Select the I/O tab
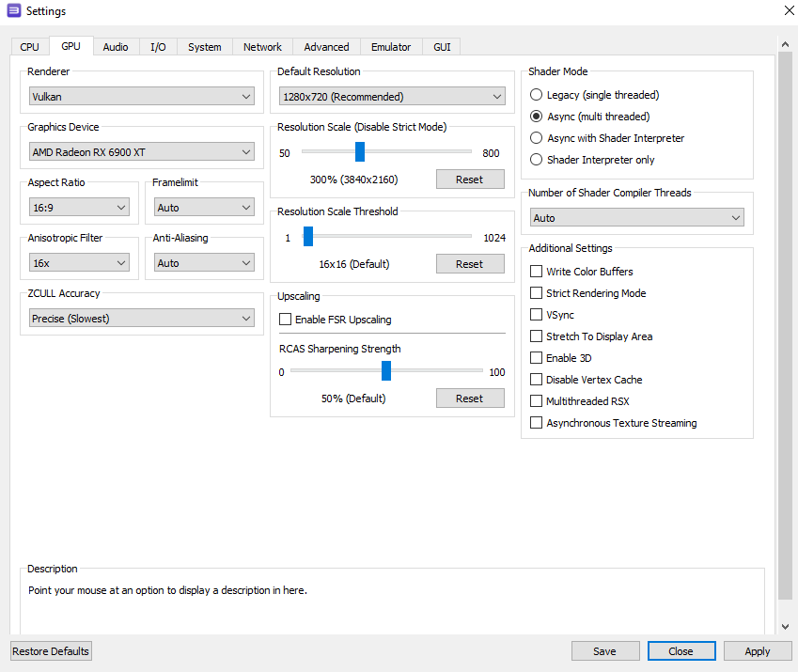 tap(158, 47)
